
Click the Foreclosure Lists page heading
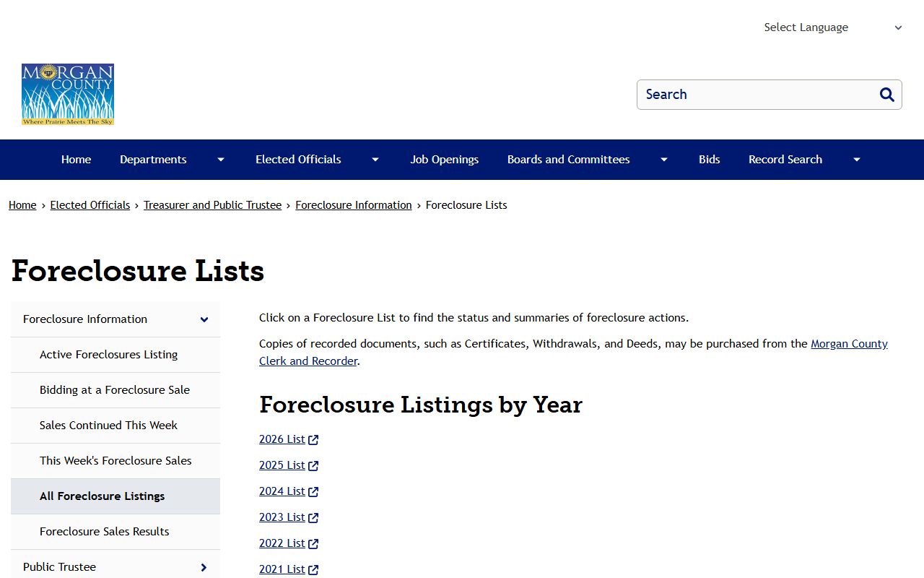point(138,271)
